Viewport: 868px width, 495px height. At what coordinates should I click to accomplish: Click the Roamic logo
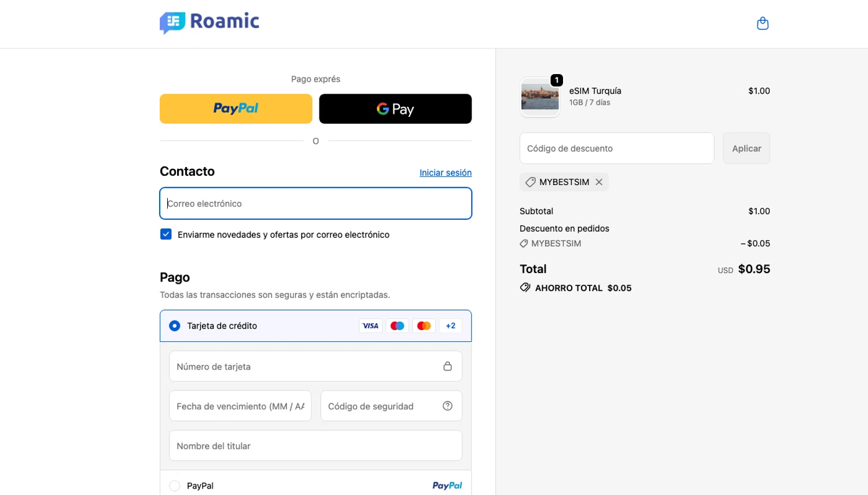tap(209, 23)
